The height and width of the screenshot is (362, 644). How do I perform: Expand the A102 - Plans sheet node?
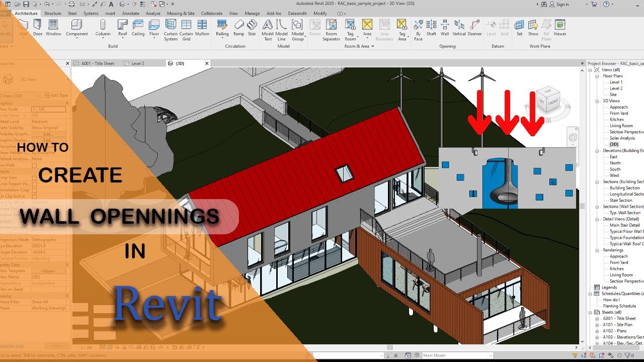coord(597,331)
